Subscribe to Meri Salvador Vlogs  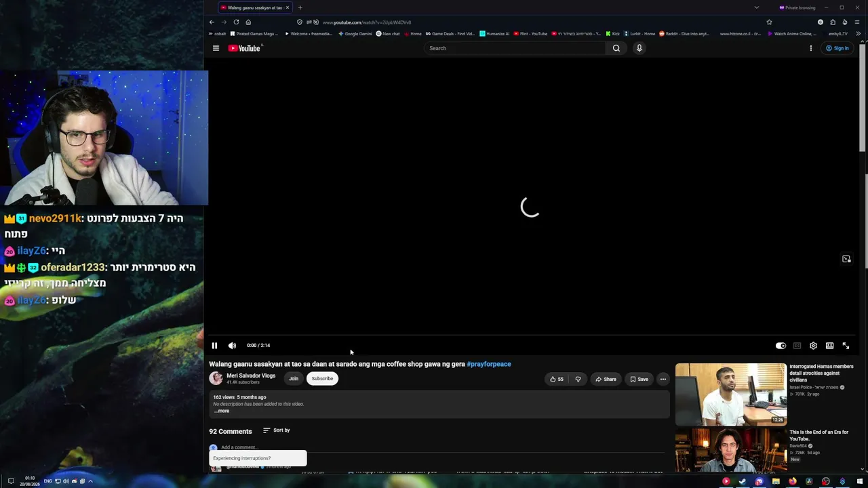[x=322, y=379]
